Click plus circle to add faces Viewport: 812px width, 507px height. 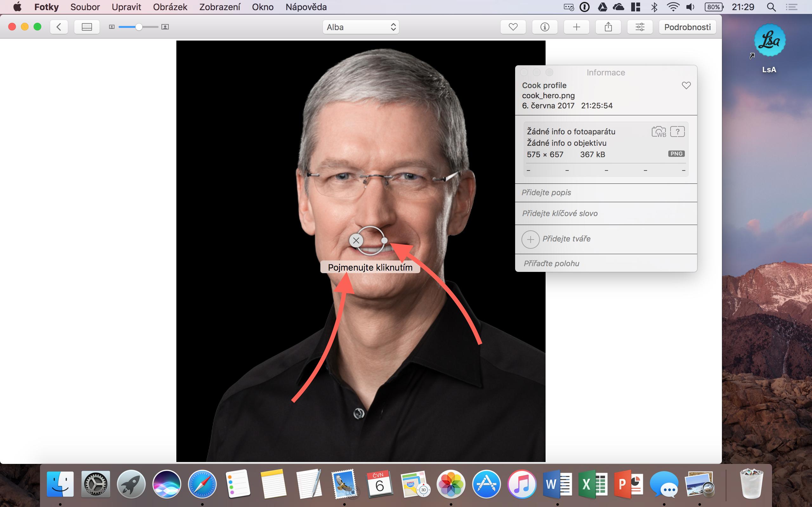pos(530,239)
